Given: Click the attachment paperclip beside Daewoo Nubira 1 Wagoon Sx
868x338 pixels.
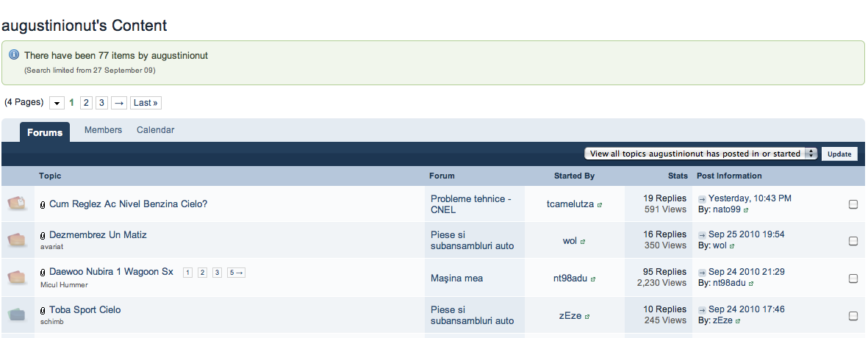Looking at the screenshot, I should 43,273.
